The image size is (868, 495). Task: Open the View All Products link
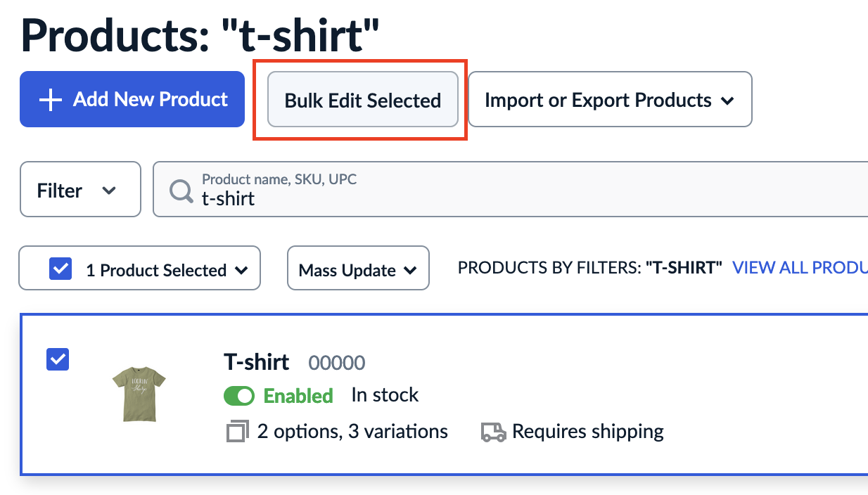(800, 268)
